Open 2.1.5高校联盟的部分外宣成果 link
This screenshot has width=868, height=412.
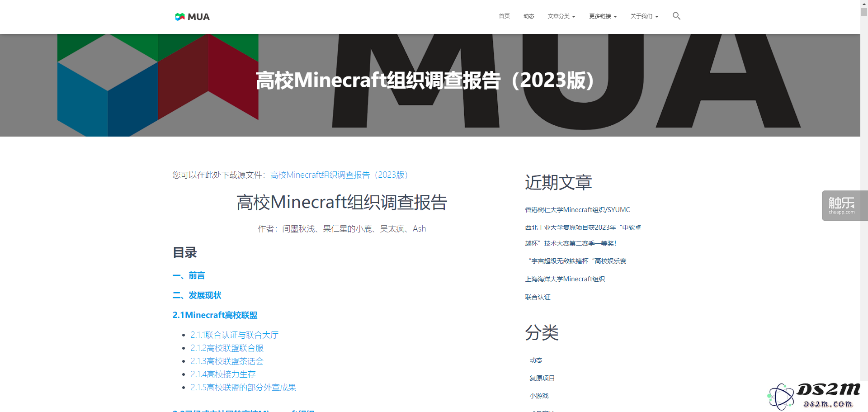tap(243, 388)
